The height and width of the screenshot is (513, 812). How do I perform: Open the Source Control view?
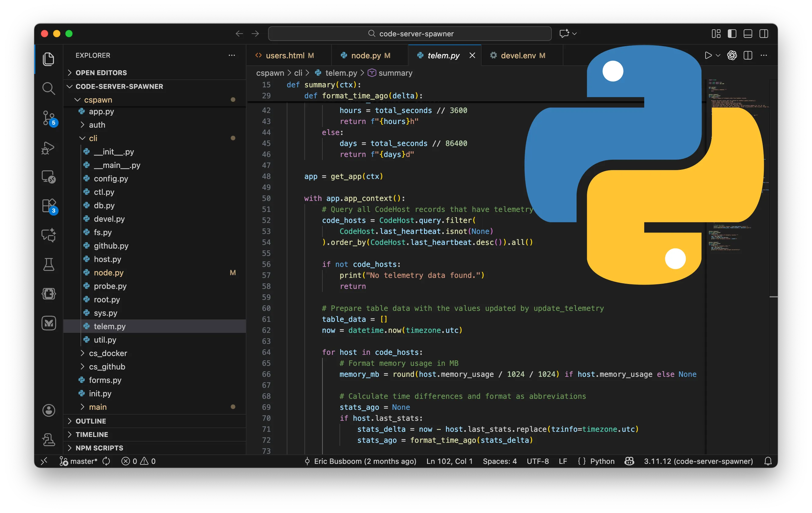pos(49,119)
